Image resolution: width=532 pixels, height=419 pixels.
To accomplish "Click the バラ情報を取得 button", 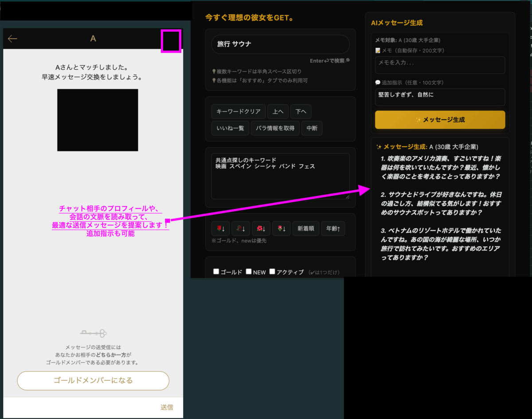I will click(x=275, y=128).
